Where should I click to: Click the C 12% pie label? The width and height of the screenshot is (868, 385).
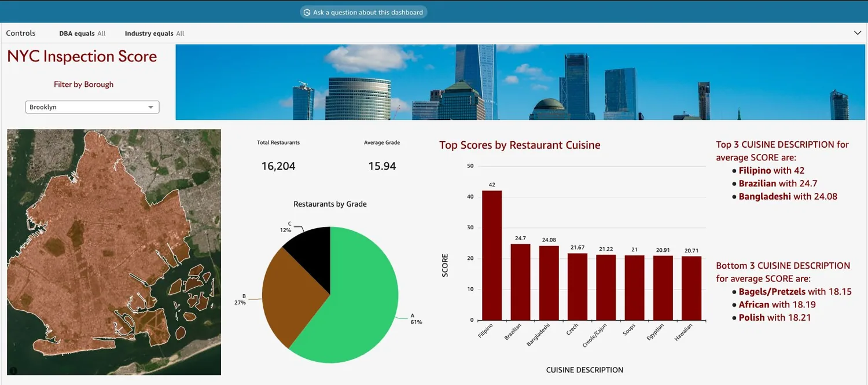click(285, 227)
